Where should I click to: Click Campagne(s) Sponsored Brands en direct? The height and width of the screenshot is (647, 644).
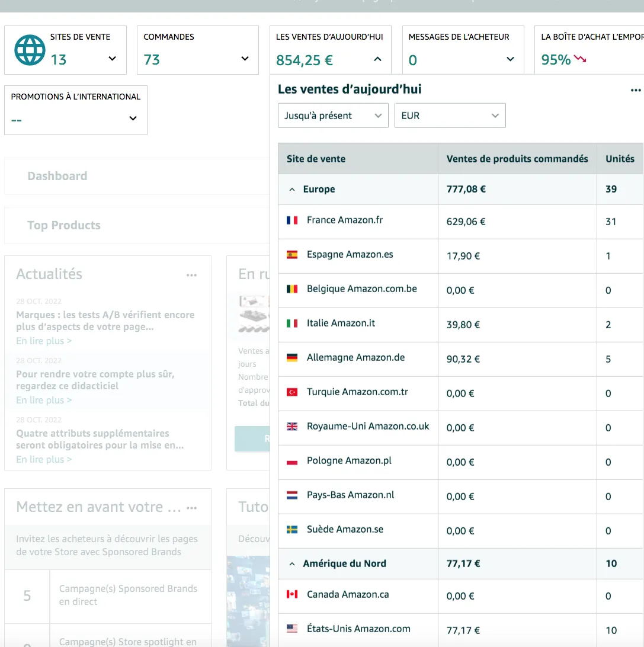128,595
